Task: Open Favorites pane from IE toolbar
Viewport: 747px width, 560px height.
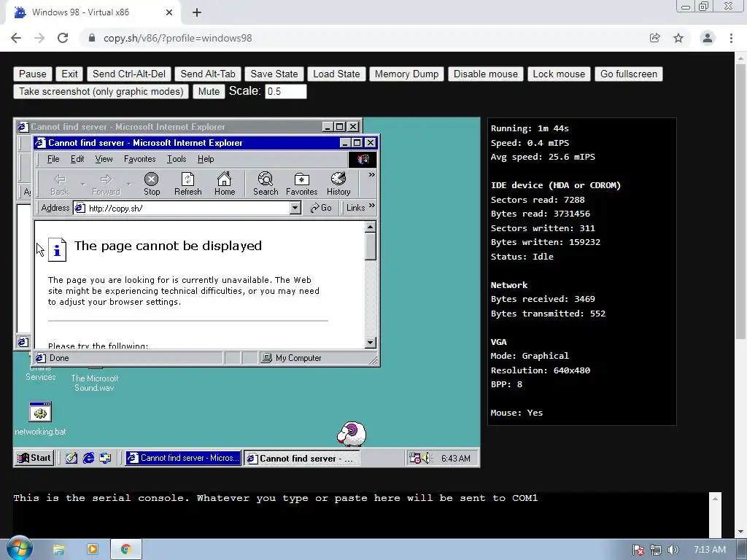Action: coord(301,184)
